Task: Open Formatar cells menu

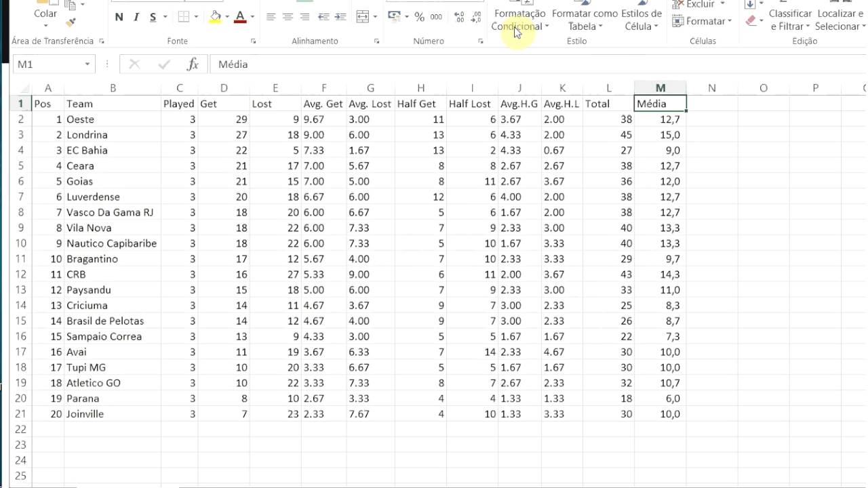Action: pos(702,21)
